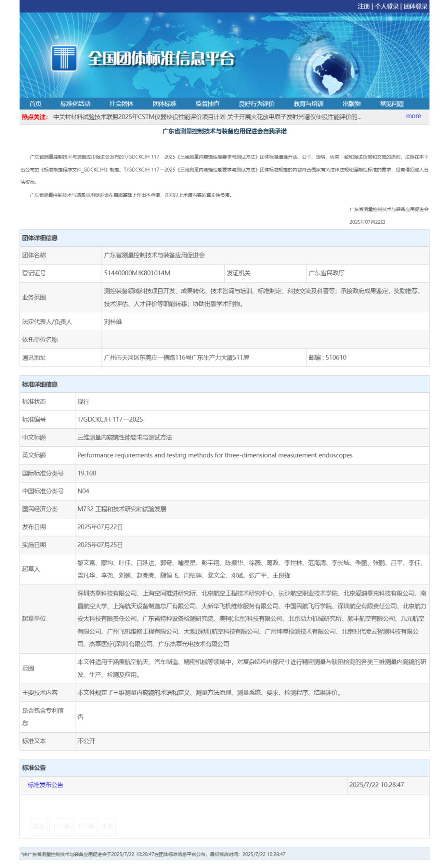Click the 标准公告 section header
This screenshot has width=444, height=868.
(x=224, y=768)
